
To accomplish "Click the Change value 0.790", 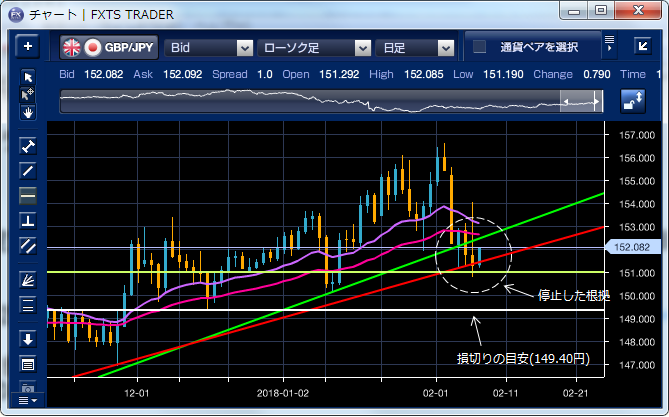I will pos(597,74).
